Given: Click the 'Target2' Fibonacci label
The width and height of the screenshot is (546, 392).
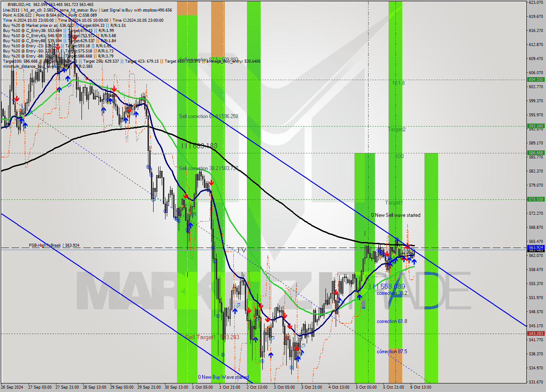Looking at the screenshot, I should point(397,129).
